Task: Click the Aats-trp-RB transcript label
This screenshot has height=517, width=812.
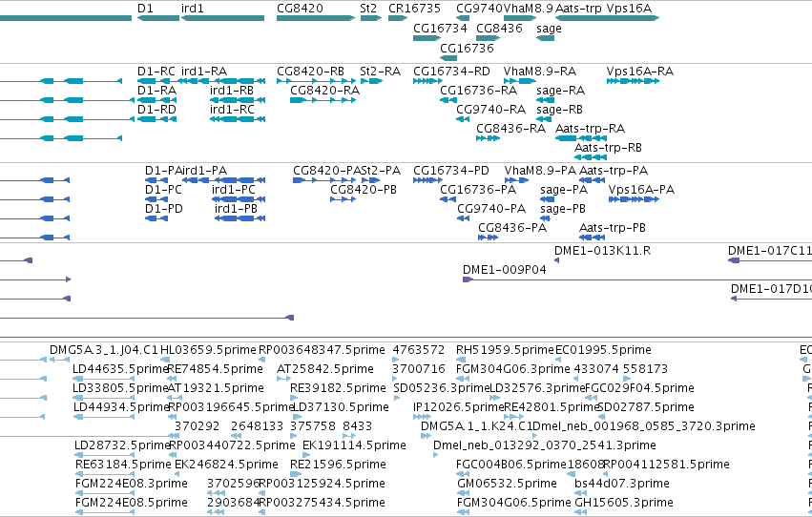Action: point(608,148)
